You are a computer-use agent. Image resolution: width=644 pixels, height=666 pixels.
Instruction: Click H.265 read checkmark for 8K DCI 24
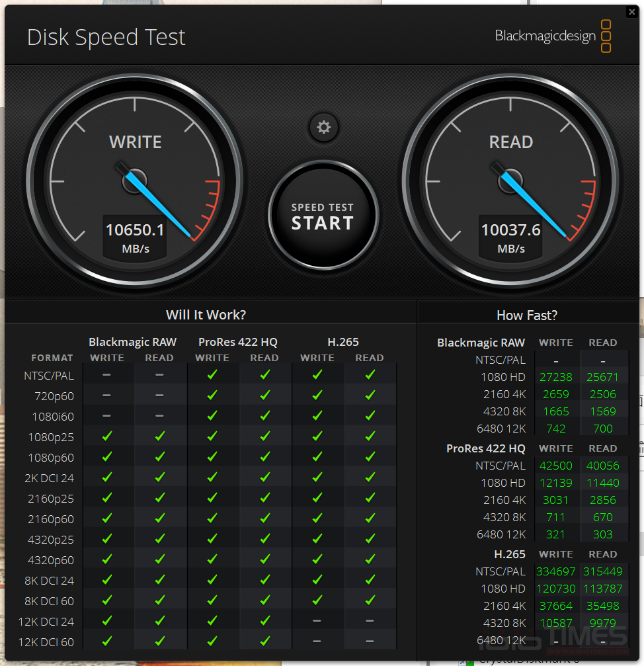(x=370, y=579)
